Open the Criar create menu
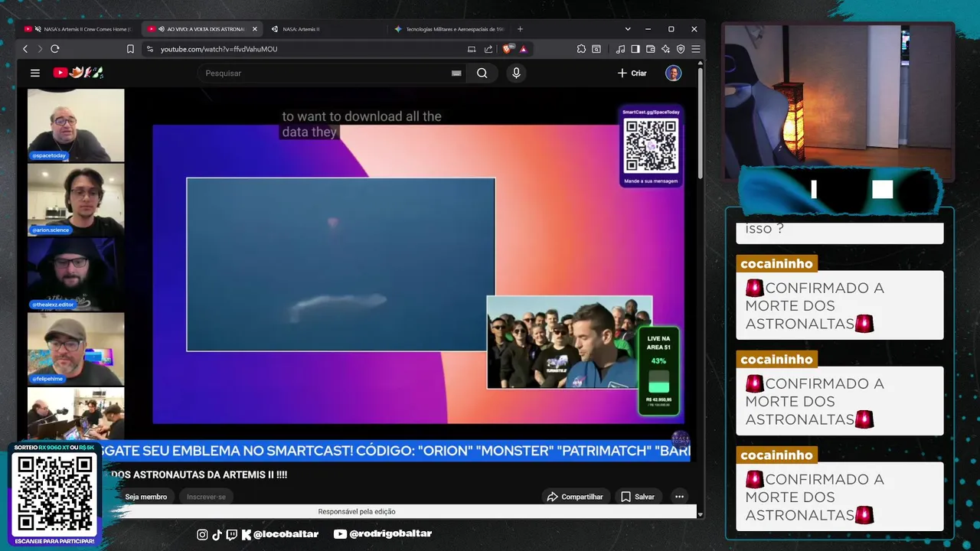 click(632, 73)
